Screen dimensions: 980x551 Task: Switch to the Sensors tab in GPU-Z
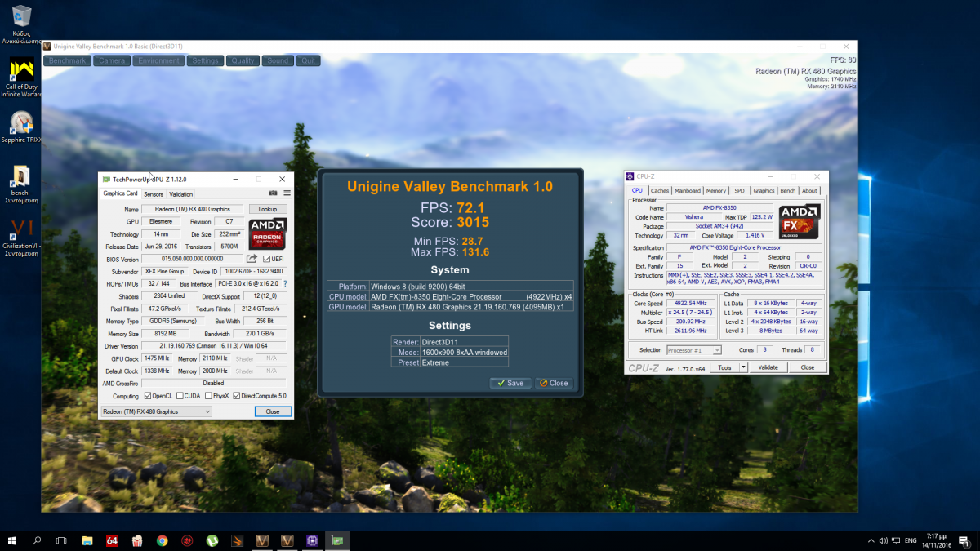(x=154, y=194)
